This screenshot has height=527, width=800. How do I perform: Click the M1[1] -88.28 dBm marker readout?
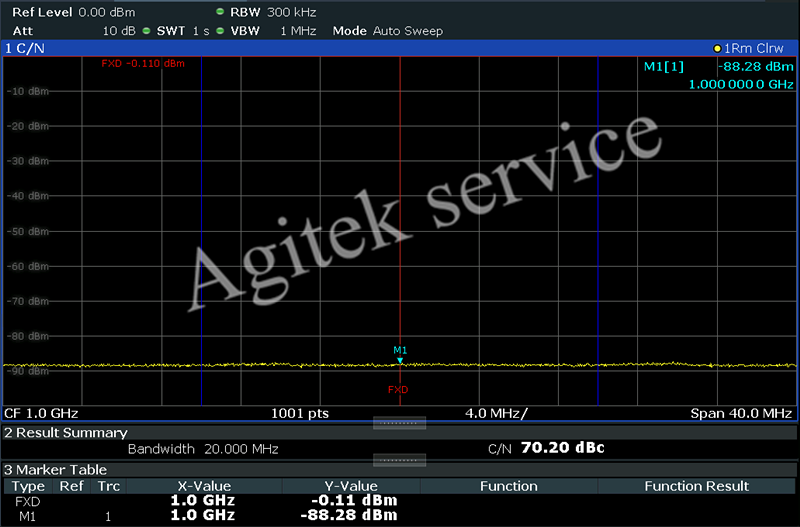[x=719, y=67]
